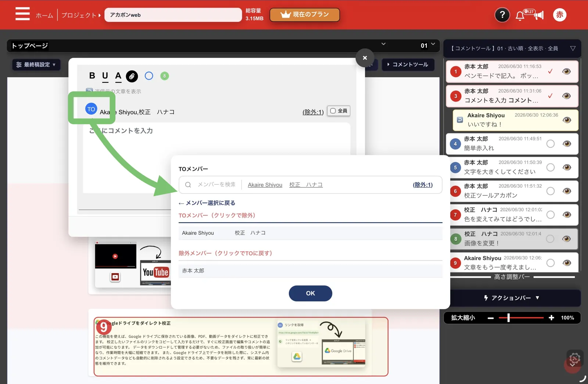Toggle eye visibility for comment 1
Viewport: 588px width, 384px height.
(567, 71)
